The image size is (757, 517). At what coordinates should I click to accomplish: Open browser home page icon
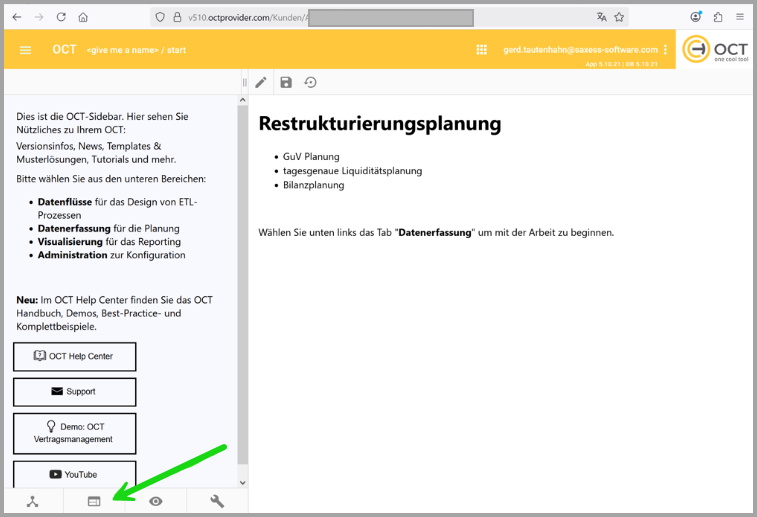[x=83, y=17]
